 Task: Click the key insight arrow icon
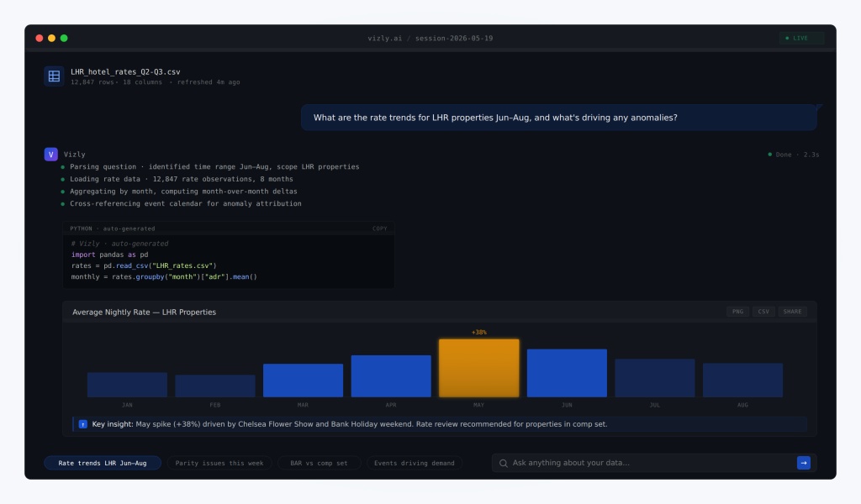83,424
